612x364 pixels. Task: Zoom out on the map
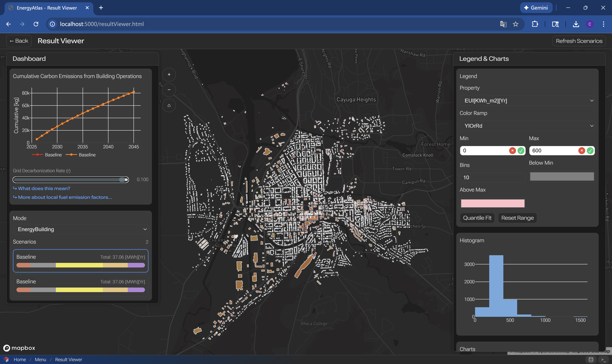tap(169, 90)
